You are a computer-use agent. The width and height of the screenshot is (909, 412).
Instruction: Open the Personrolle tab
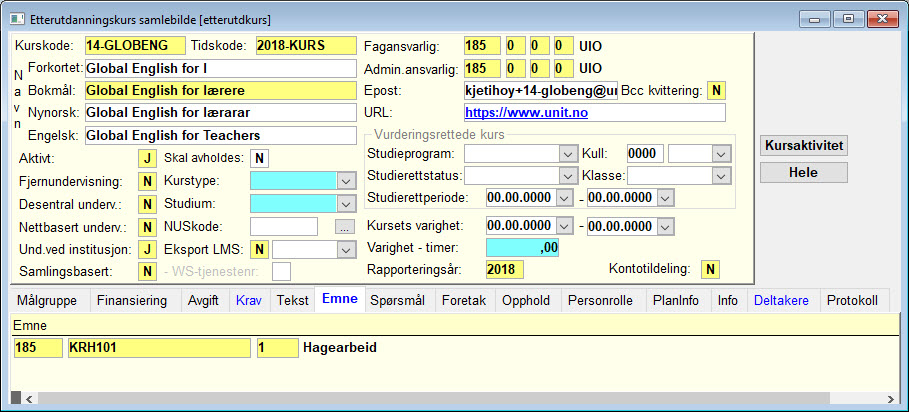coord(602,301)
